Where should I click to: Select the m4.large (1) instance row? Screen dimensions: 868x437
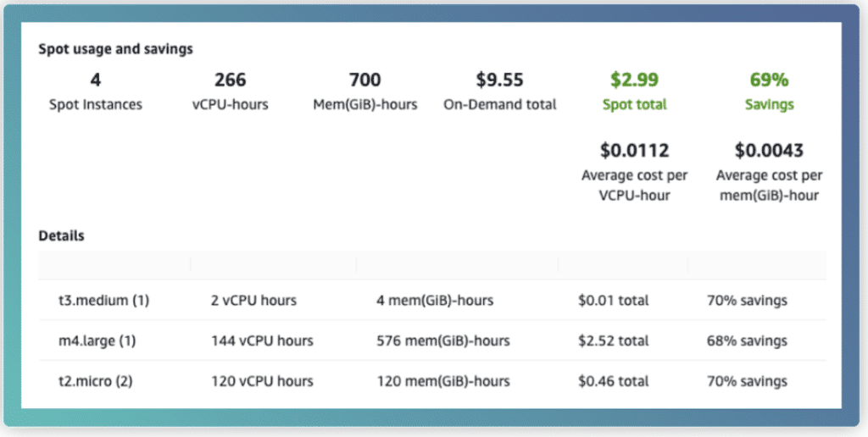click(x=93, y=341)
